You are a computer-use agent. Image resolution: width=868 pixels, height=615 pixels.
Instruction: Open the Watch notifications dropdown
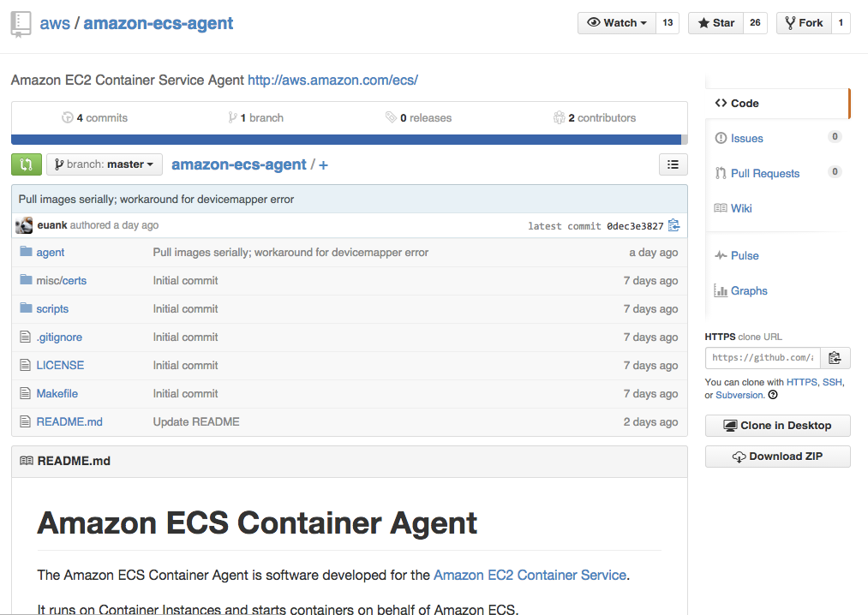(x=615, y=22)
